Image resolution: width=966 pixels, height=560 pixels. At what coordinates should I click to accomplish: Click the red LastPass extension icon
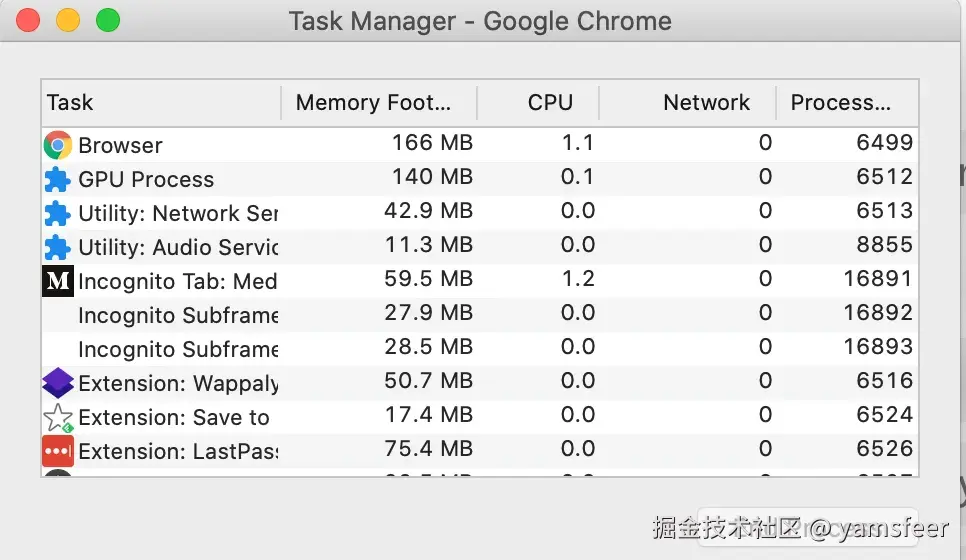pos(58,451)
